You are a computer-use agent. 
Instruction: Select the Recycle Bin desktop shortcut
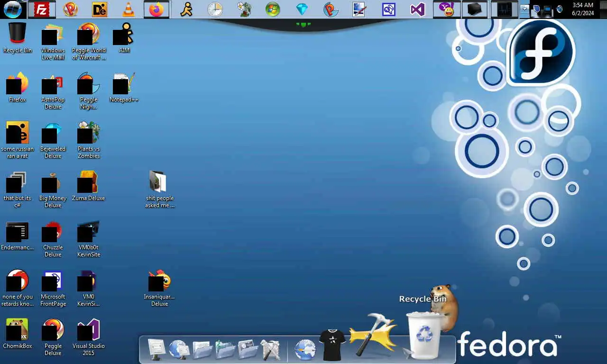coord(18,38)
